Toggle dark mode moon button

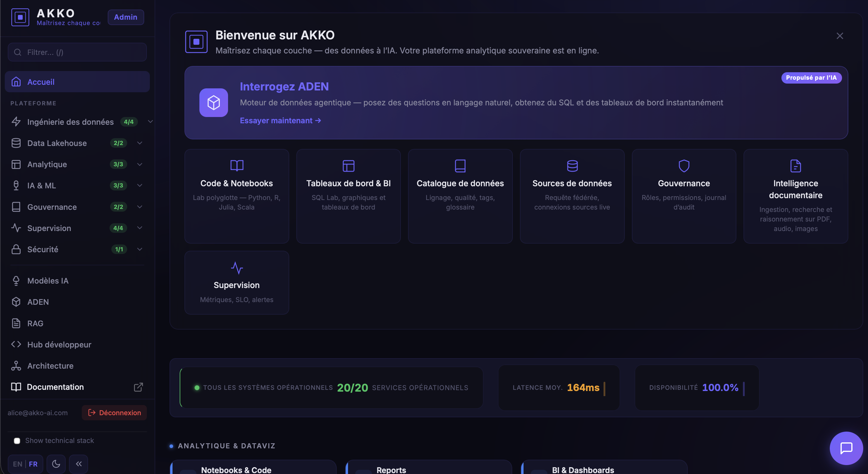[x=56, y=464]
